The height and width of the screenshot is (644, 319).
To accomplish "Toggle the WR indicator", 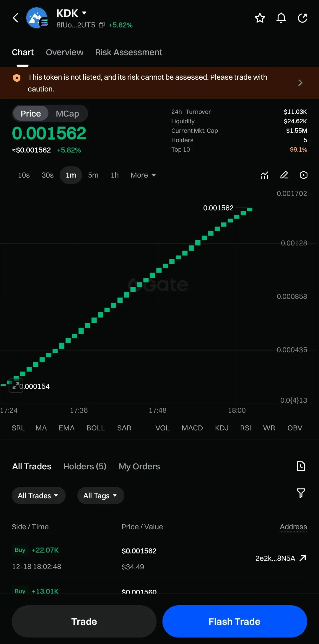I will [269, 428].
